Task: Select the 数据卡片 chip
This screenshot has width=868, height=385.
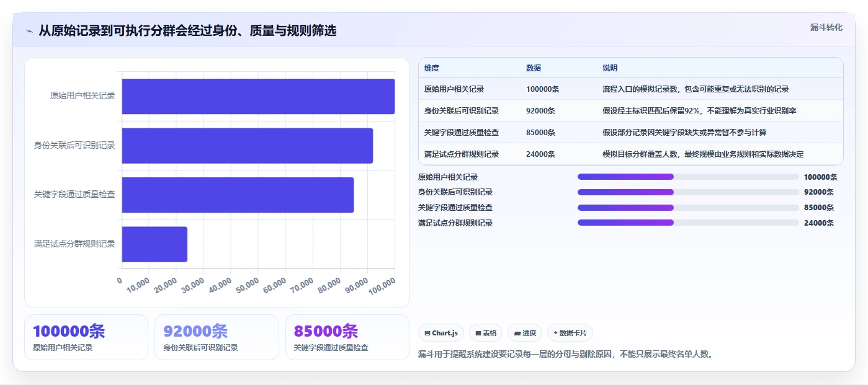Action: [570, 333]
